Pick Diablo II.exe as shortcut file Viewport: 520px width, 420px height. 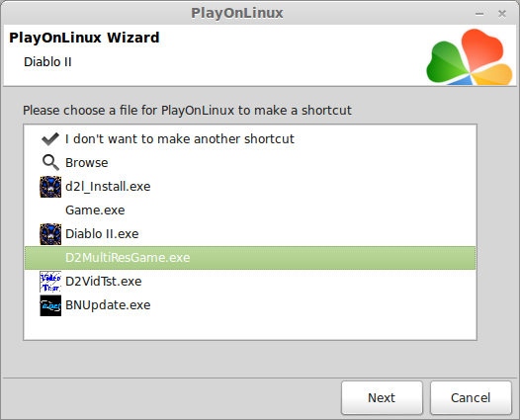[x=250, y=234]
